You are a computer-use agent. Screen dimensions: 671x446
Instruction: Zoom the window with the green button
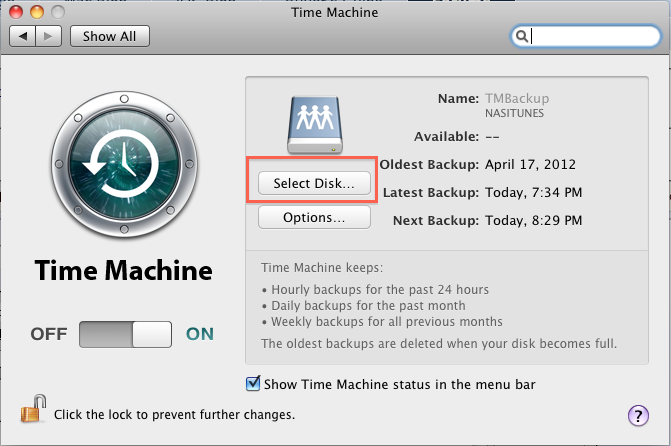tap(57, 13)
